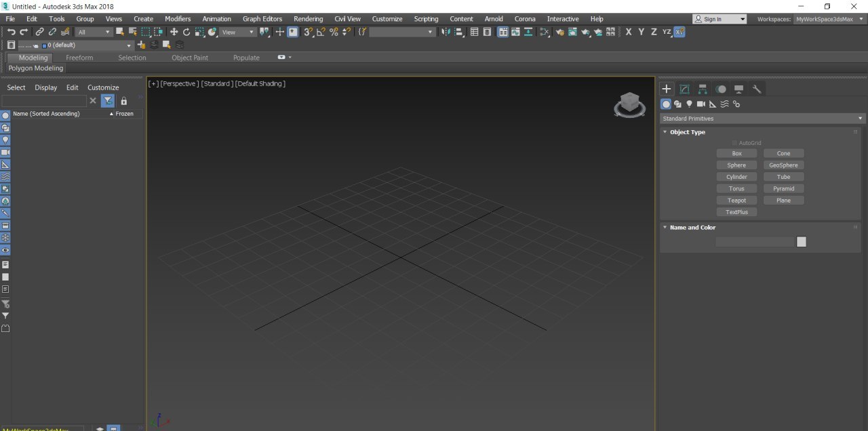Switch to Lights category icon
868x431 pixels.
click(x=690, y=104)
